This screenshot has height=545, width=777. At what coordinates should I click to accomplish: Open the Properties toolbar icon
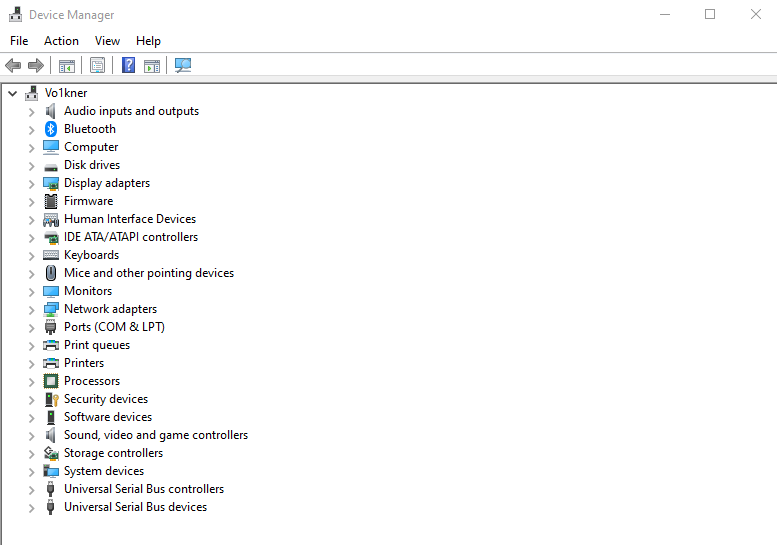[x=98, y=65]
